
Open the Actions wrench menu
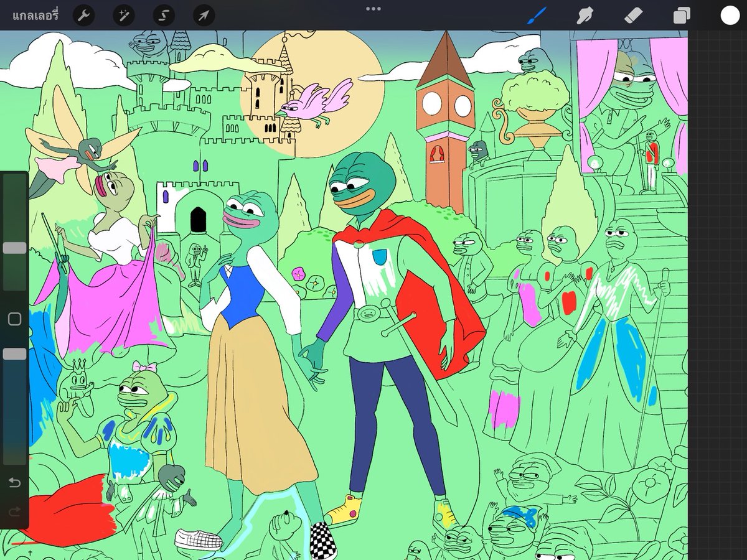click(x=83, y=16)
